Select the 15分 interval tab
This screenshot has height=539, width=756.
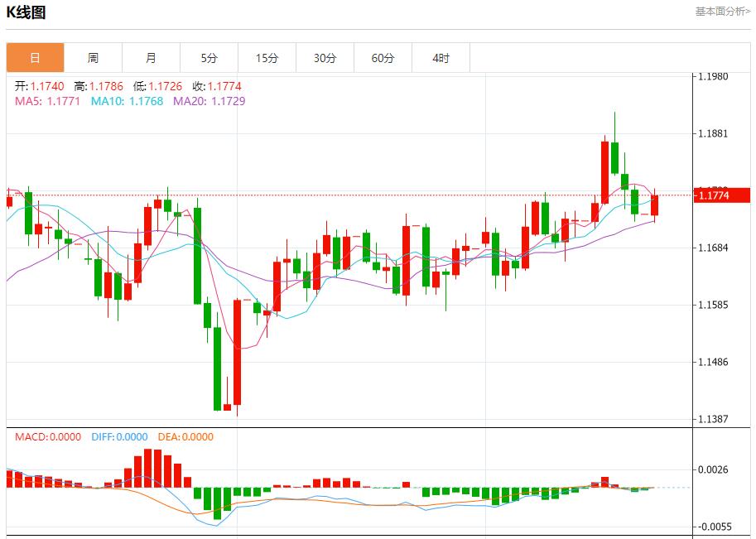click(267, 57)
